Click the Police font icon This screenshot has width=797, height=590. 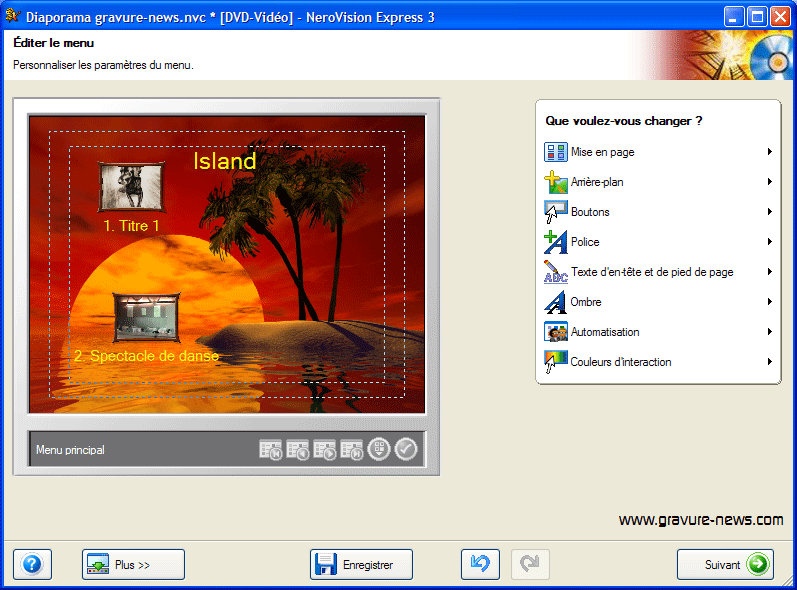coord(556,242)
